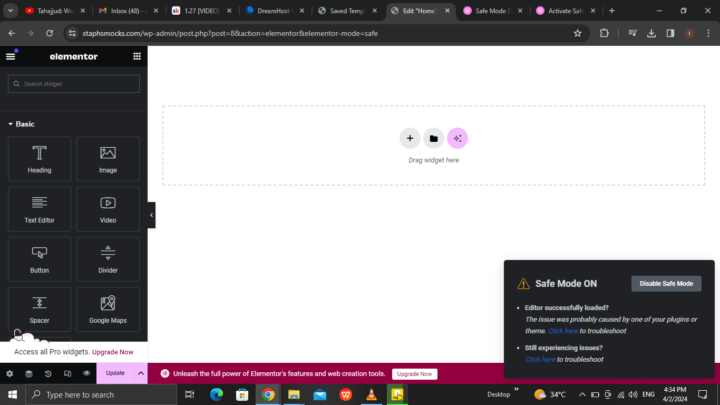Open the History icon in footer
The height and width of the screenshot is (405, 720).
tap(48, 373)
